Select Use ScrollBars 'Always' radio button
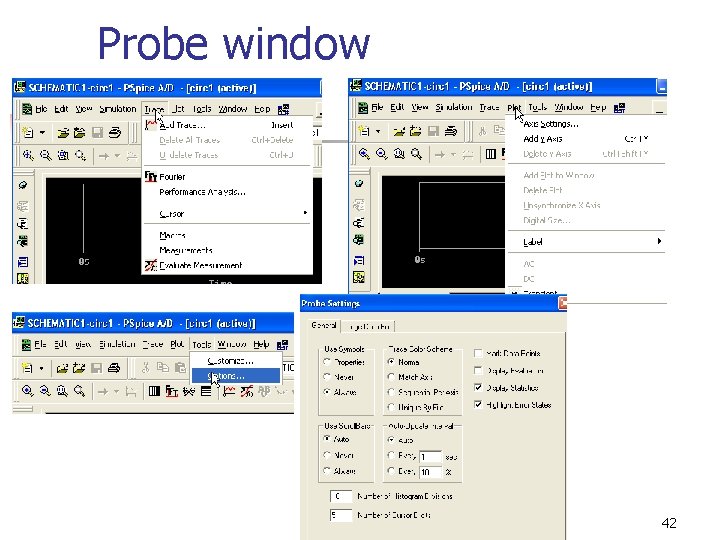This screenshot has width=720, height=540. click(327, 471)
